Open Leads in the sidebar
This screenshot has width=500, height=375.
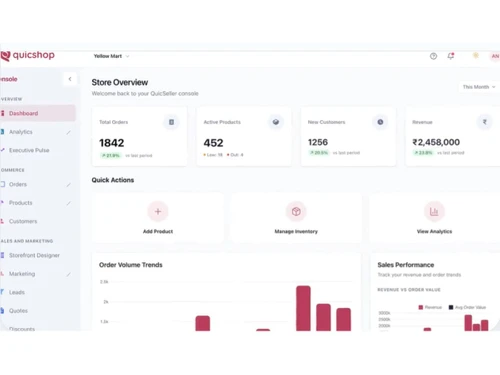(17, 292)
